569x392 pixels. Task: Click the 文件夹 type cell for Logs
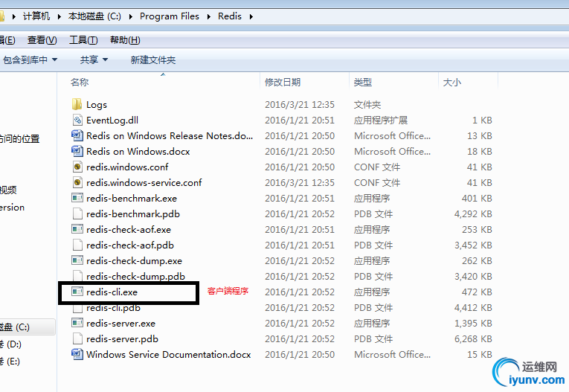click(367, 105)
